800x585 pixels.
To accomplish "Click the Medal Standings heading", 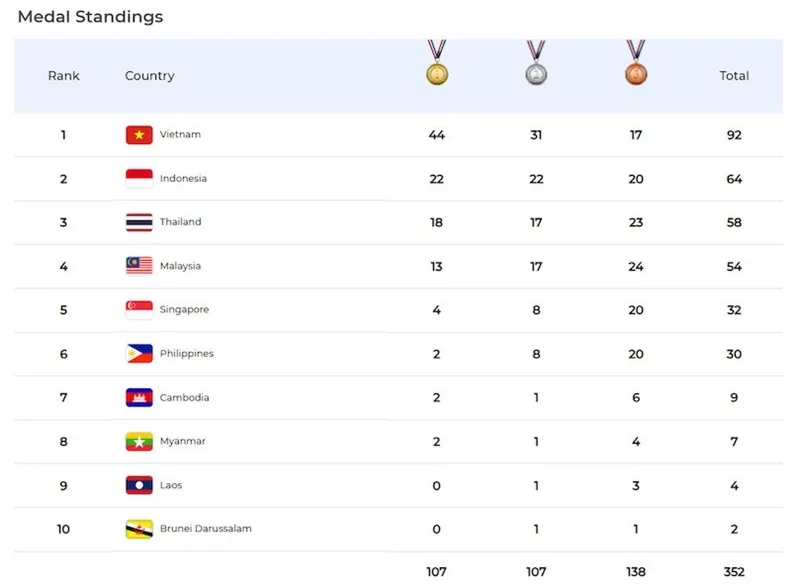I will [x=90, y=17].
